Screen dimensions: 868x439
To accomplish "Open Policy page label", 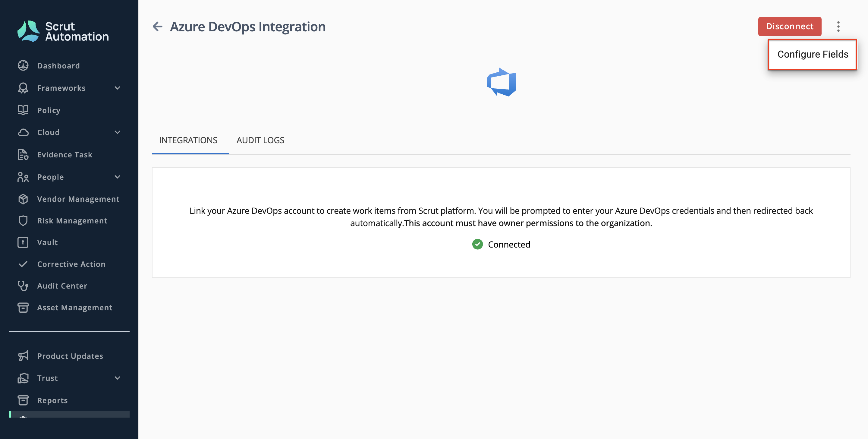I will pos(49,110).
